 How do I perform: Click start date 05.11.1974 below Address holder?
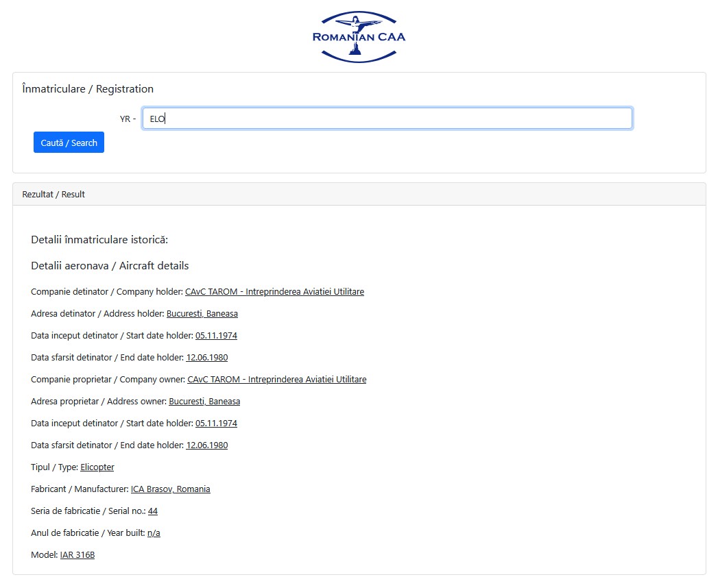tap(216, 336)
